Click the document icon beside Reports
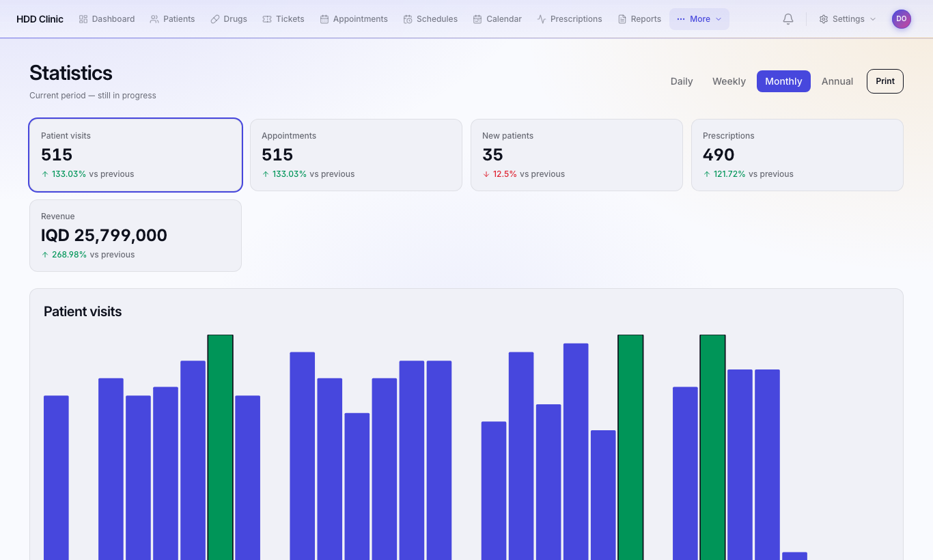The height and width of the screenshot is (560, 933). point(622,19)
